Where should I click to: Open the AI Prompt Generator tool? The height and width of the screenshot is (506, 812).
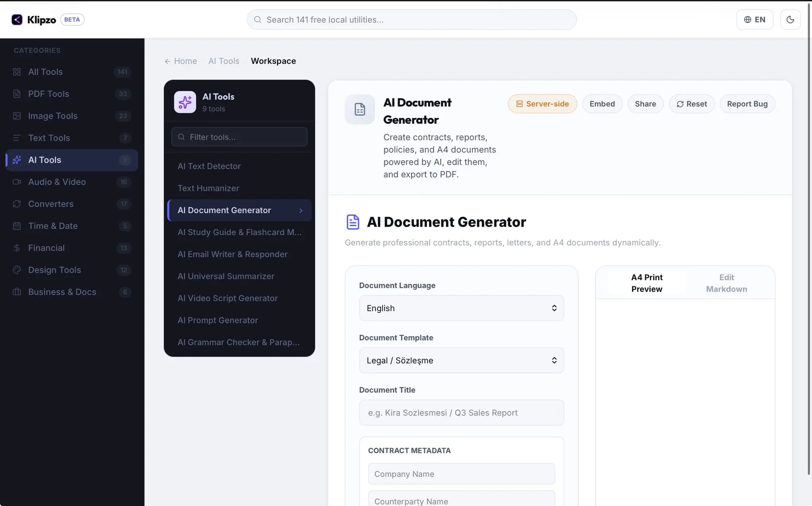pos(239,320)
